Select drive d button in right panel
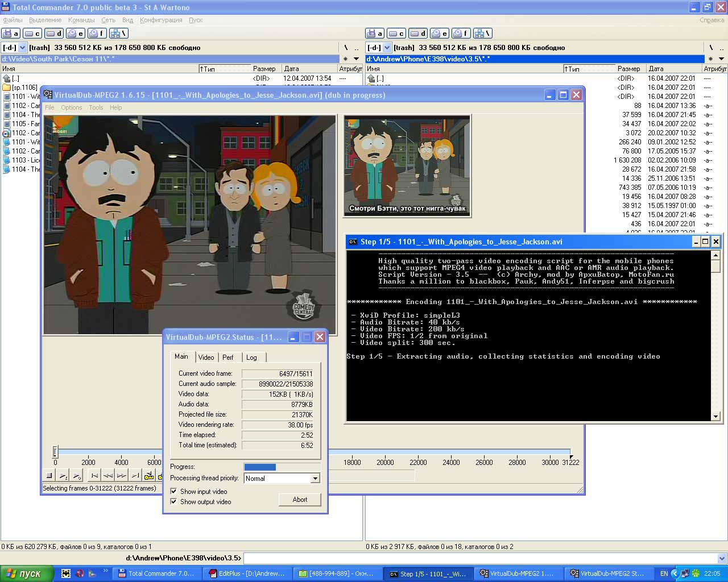The height and width of the screenshot is (582, 728). click(418, 34)
